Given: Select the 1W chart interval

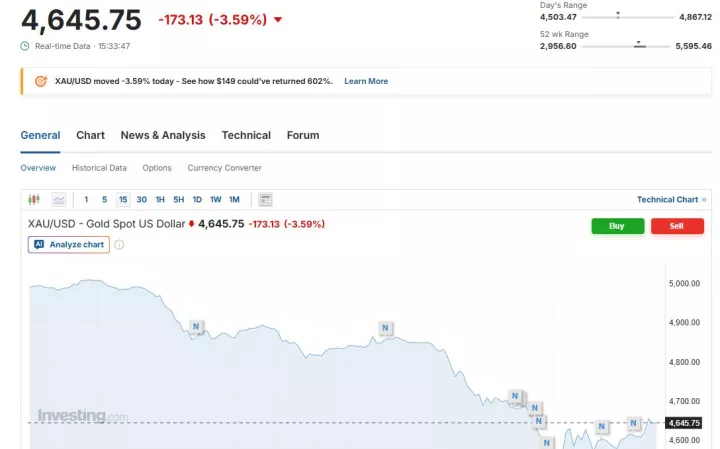Looking at the screenshot, I should 215,200.
